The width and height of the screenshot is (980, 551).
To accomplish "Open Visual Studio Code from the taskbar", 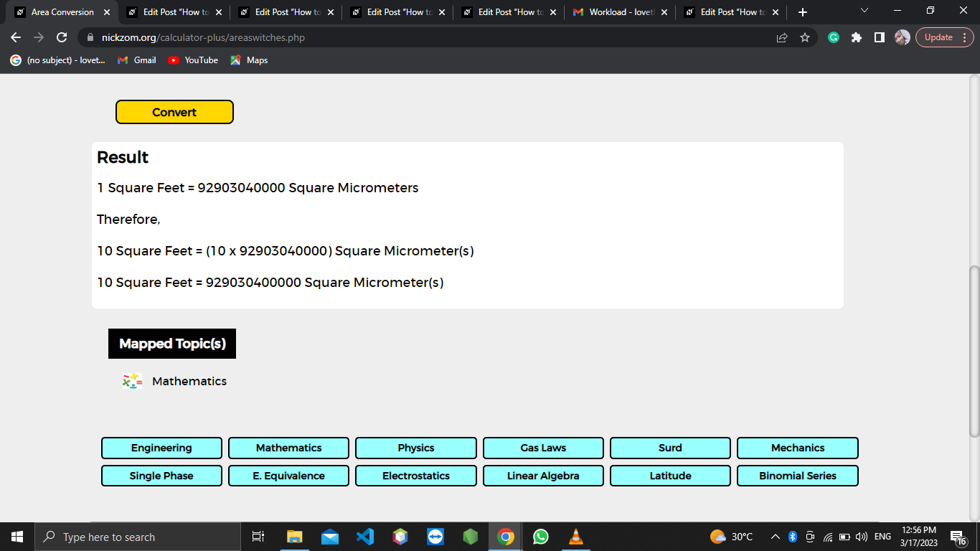I will pyautogui.click(x=365, y=537).
